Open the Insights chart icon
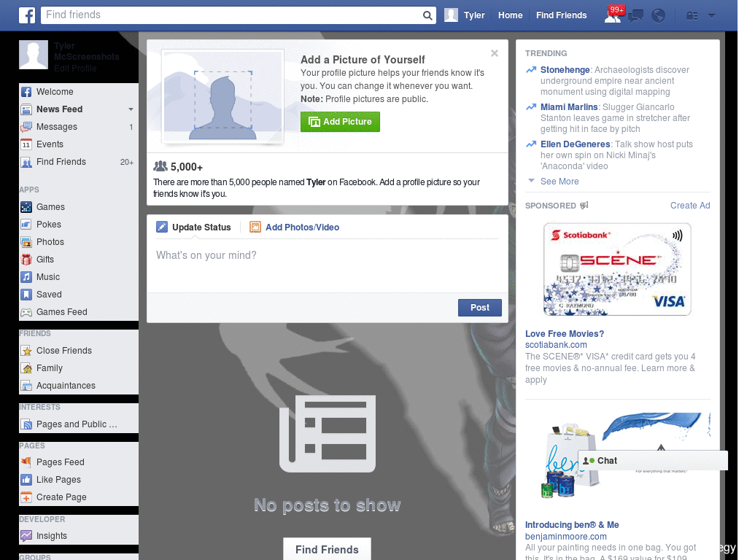 tap(26, 536)
